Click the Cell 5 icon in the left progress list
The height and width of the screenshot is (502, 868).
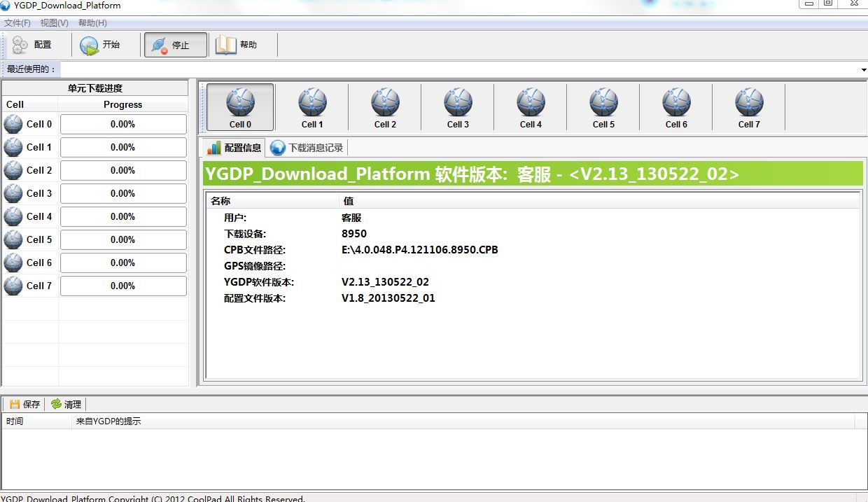[x=14, y=239]
